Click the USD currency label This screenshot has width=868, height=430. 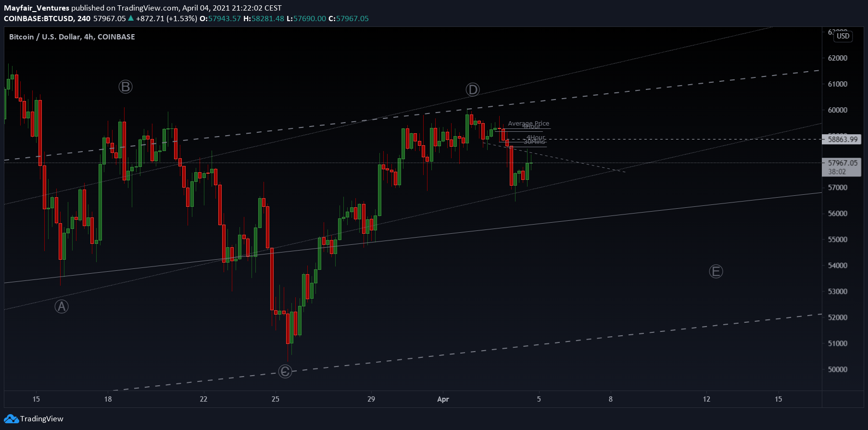843,36
